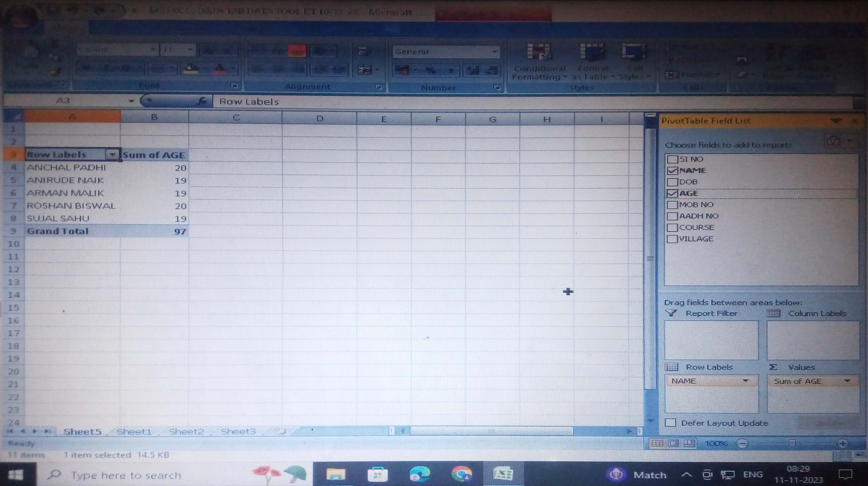Click the insert function fx icon
The image size is (868, 486).
point(202,101)
